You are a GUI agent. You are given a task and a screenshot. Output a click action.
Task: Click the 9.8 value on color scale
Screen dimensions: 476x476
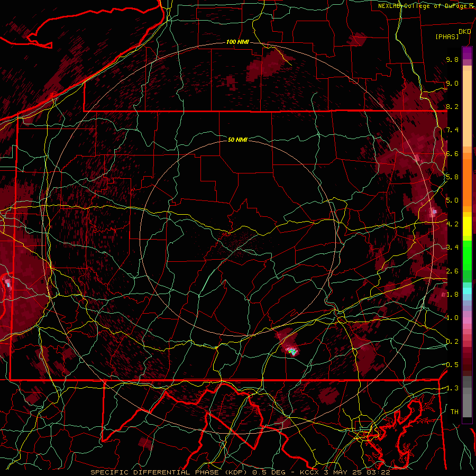tap(452, 59)
